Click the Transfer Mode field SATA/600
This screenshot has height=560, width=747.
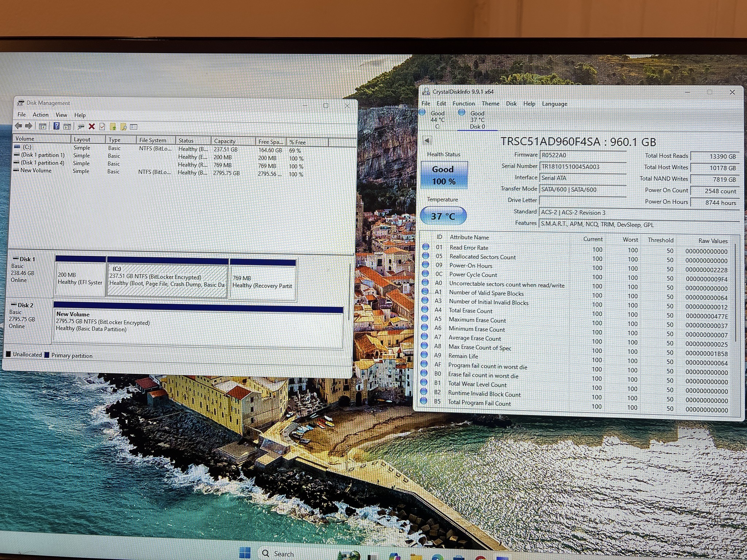tap(582, 190)
